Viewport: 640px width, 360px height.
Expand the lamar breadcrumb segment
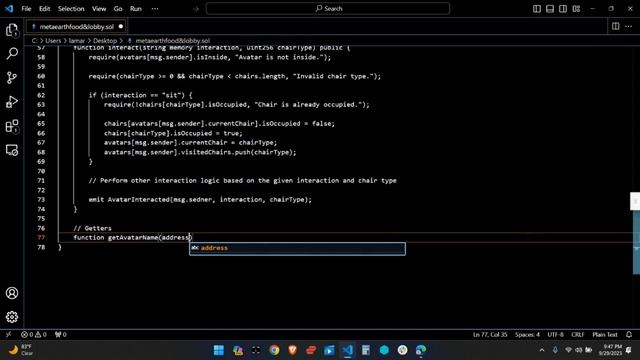(x=77, y=41)
